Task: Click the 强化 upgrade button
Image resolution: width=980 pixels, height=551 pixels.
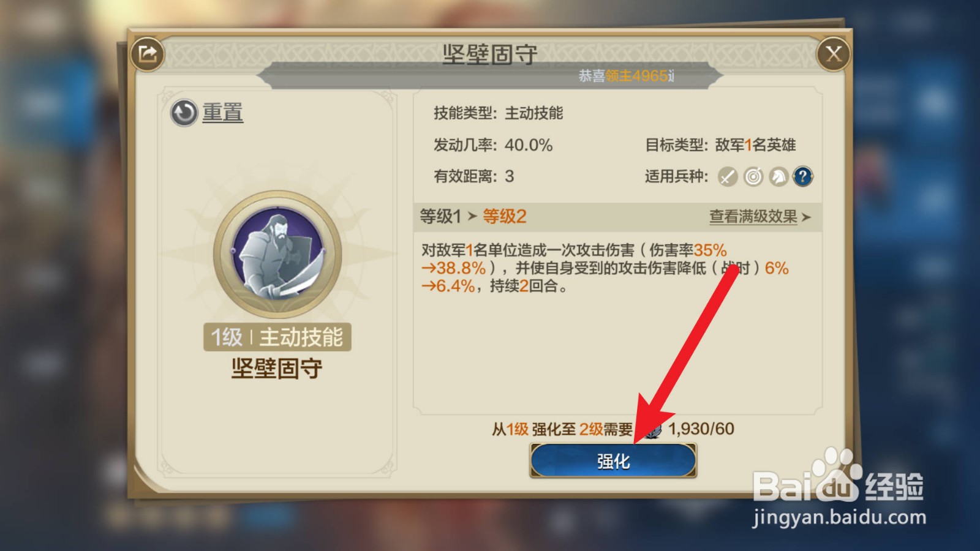Action: pyautogui.click(x=613, y=460)
